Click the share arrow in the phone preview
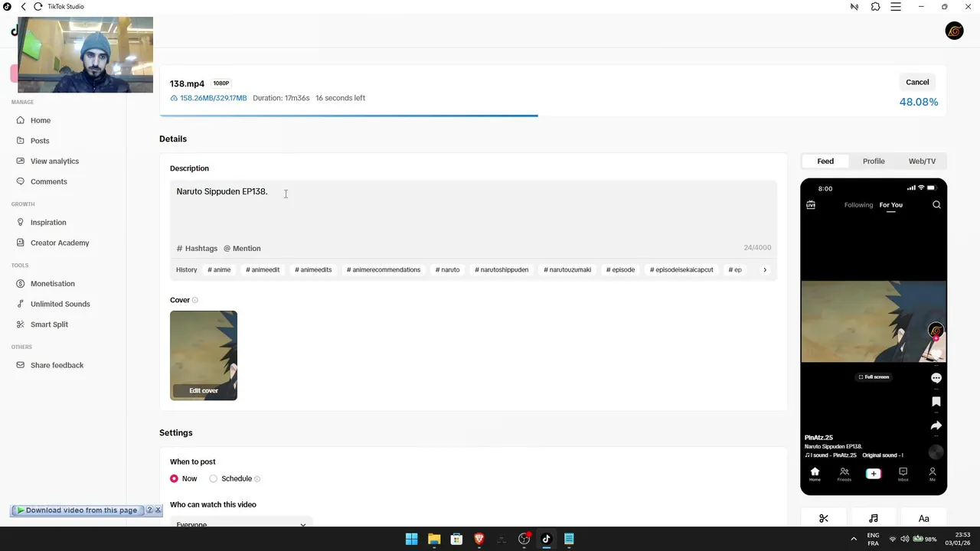The height and width of the screenshot is (551, 980). pos(936,425)
